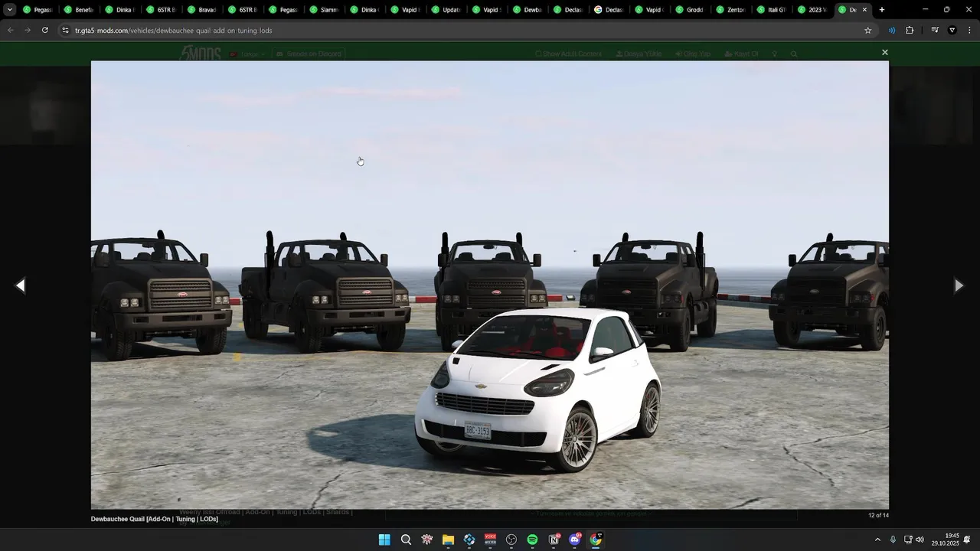Open clock and calendar flyout
Viewport: 980px width, 551px height.
click(946, 540)
